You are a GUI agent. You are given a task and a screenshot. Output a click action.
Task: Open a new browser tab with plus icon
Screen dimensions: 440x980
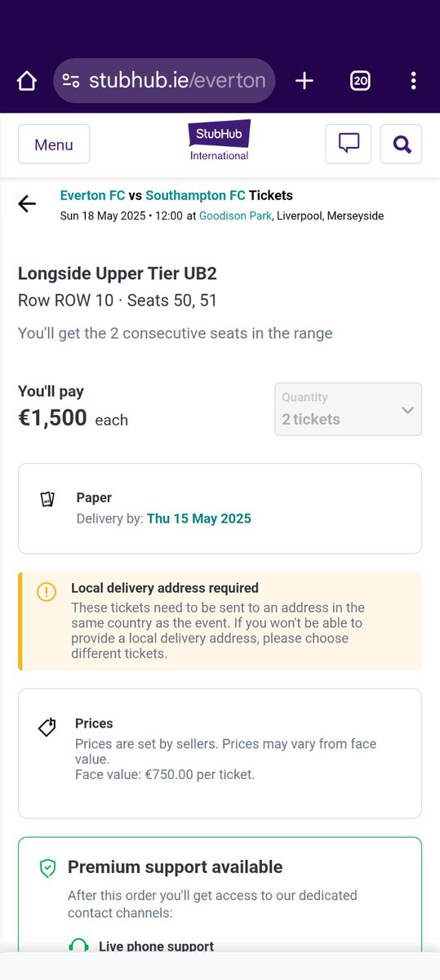[304, 81]
